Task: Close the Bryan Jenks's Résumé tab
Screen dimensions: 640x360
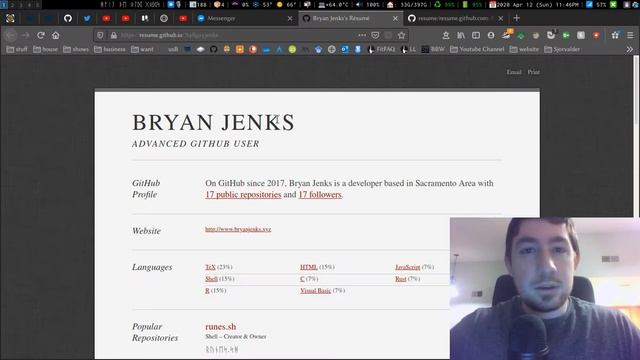Action: (395, 18)
